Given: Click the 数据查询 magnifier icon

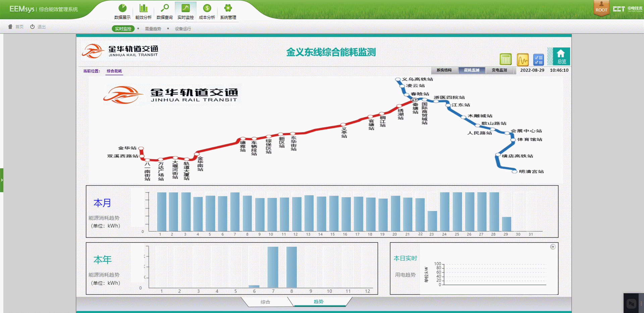Looking at the screenshot, I should pyautogui.click(x=165, y=8).
